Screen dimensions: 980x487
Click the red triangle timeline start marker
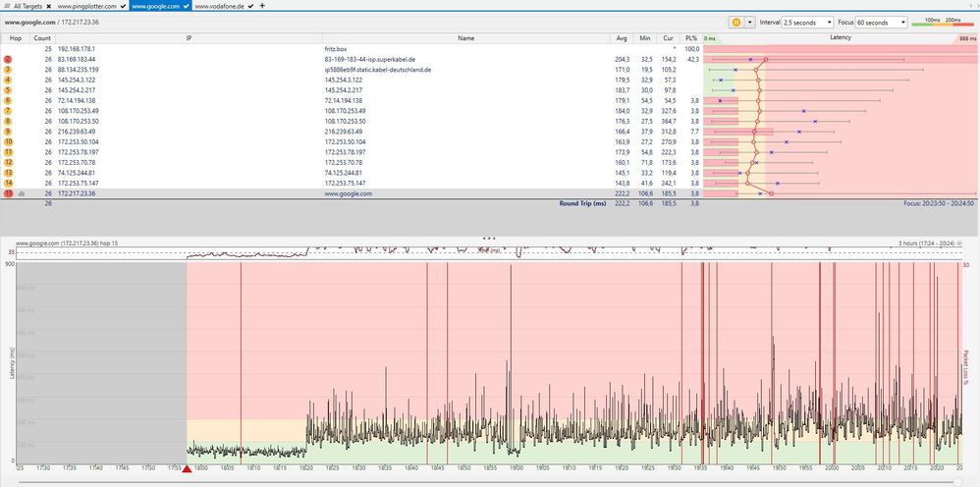[x=187, y=469]
